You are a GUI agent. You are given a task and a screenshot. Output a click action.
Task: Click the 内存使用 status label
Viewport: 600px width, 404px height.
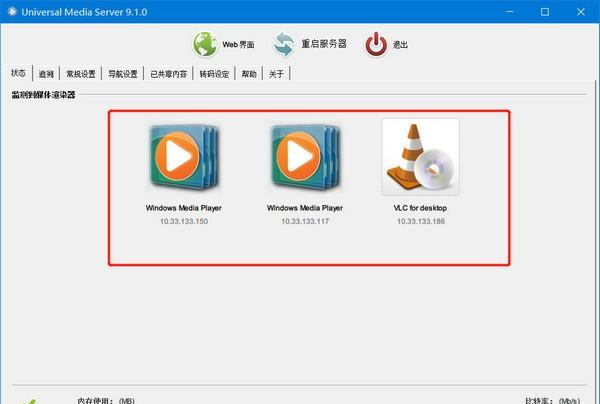(x=106, y=401)
